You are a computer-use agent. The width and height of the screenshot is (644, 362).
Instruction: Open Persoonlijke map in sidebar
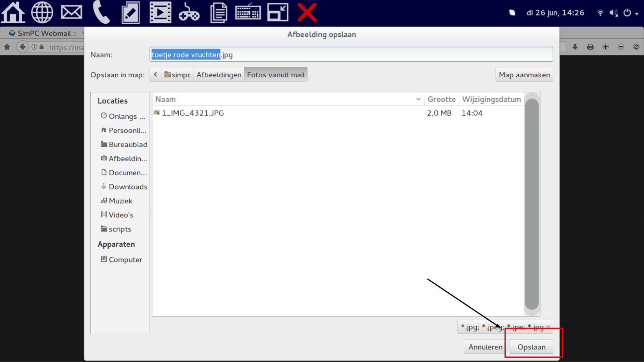[x=123, y=130]
